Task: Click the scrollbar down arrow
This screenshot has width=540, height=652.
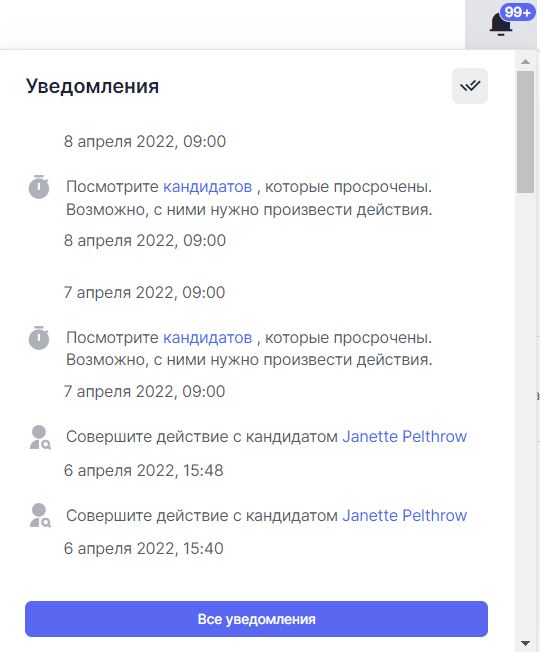Action: [x=525, y=643]
